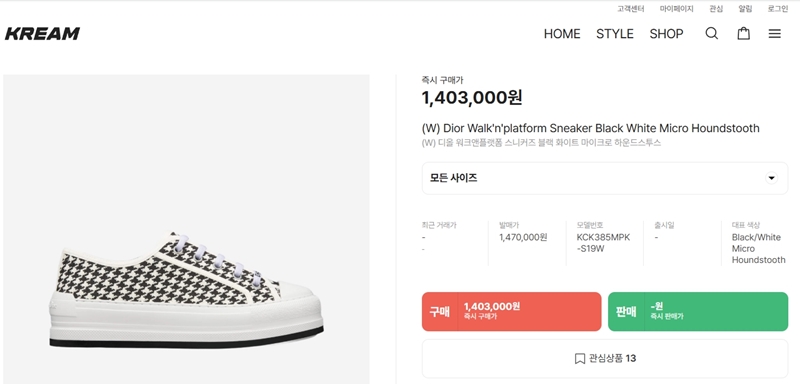
Task: Open the 알림 notifications link
Action: tap(745, 9)
